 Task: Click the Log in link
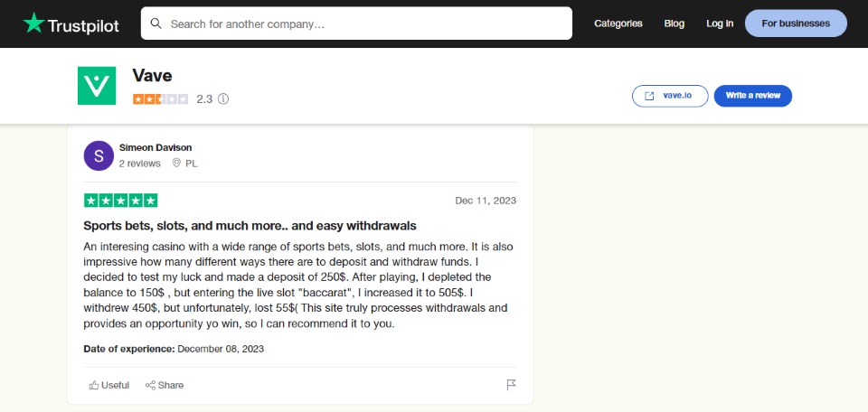[720, 23]
